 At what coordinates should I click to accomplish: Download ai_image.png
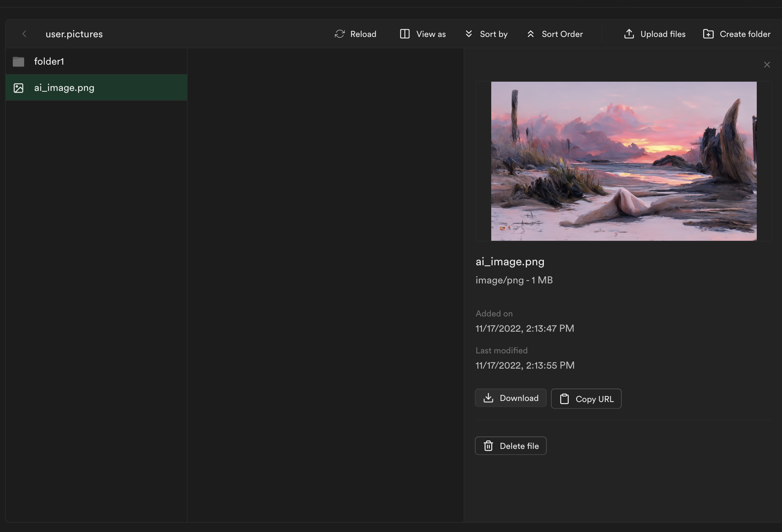[511, 398]
